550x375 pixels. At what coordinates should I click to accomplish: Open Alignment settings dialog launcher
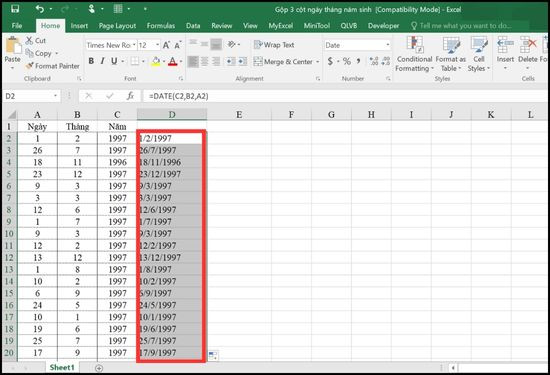coord(318,79)
